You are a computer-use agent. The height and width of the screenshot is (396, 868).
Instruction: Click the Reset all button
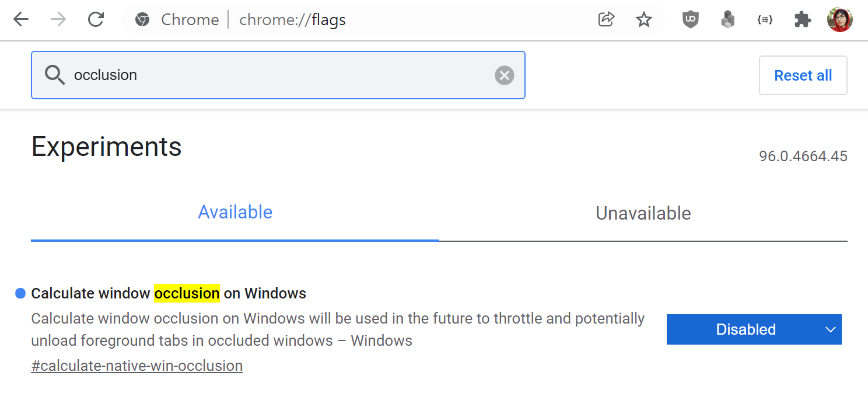click(803, 75)
